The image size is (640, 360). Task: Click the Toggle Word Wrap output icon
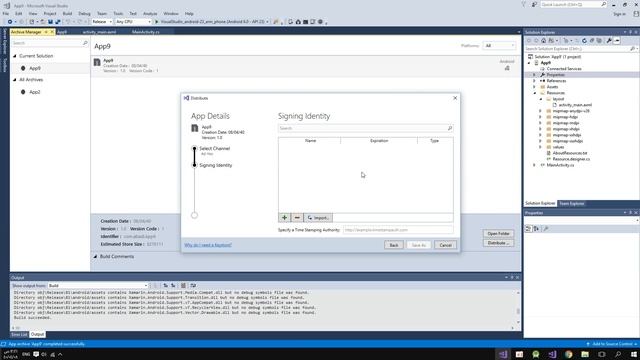click(193, 286)
